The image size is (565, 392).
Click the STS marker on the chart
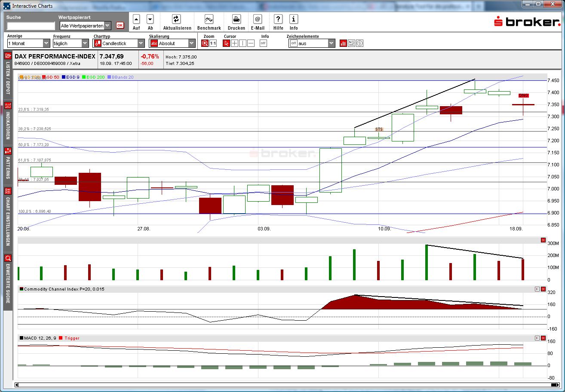[x=379, y=129]
